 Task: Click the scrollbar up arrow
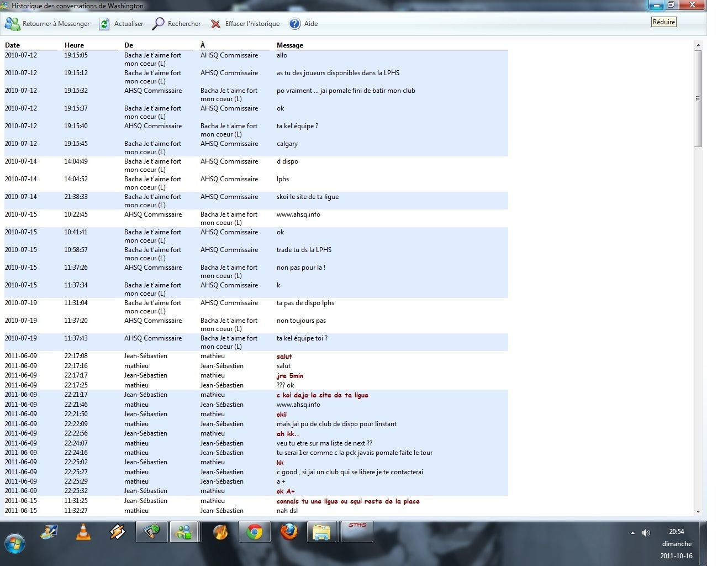click(698, 45)
